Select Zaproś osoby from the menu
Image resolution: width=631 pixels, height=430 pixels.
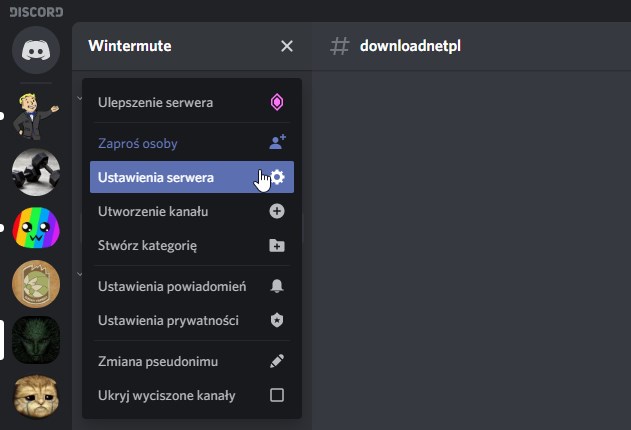(x=192, y=143)
